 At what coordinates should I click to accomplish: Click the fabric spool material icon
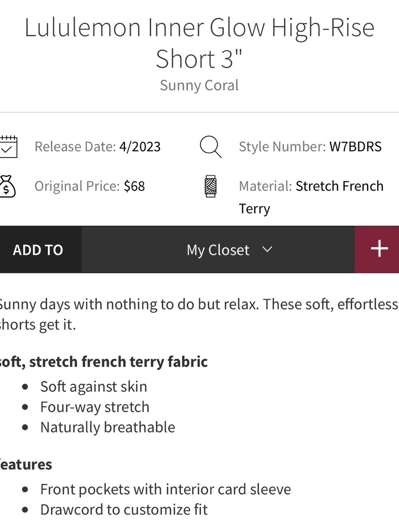click(x=211, y=186)
